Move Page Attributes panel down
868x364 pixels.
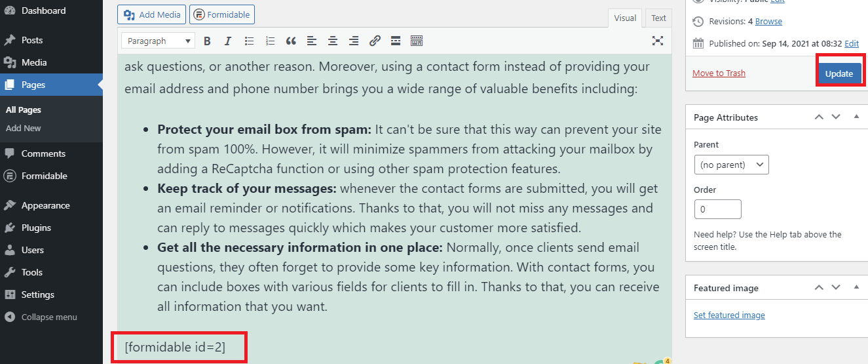(836, 117)
